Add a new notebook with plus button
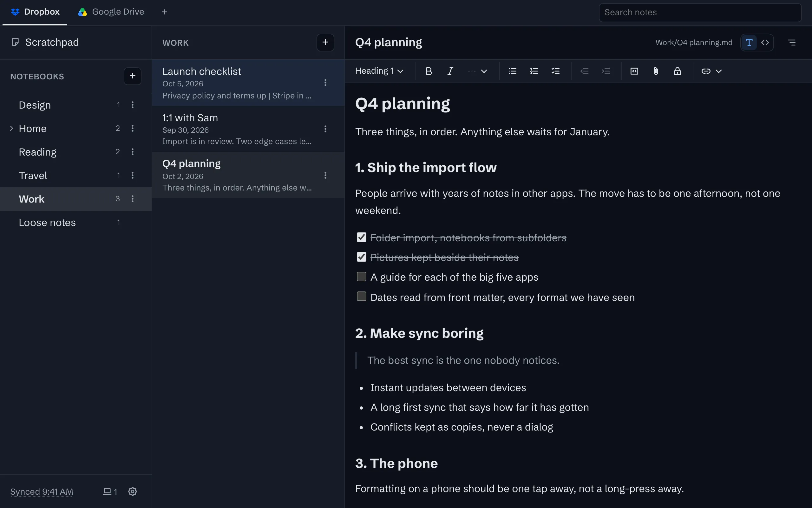 [x=133, y=76]
